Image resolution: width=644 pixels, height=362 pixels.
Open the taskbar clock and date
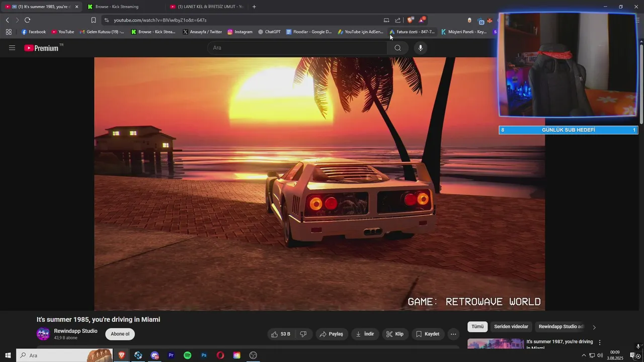(615, 355)
